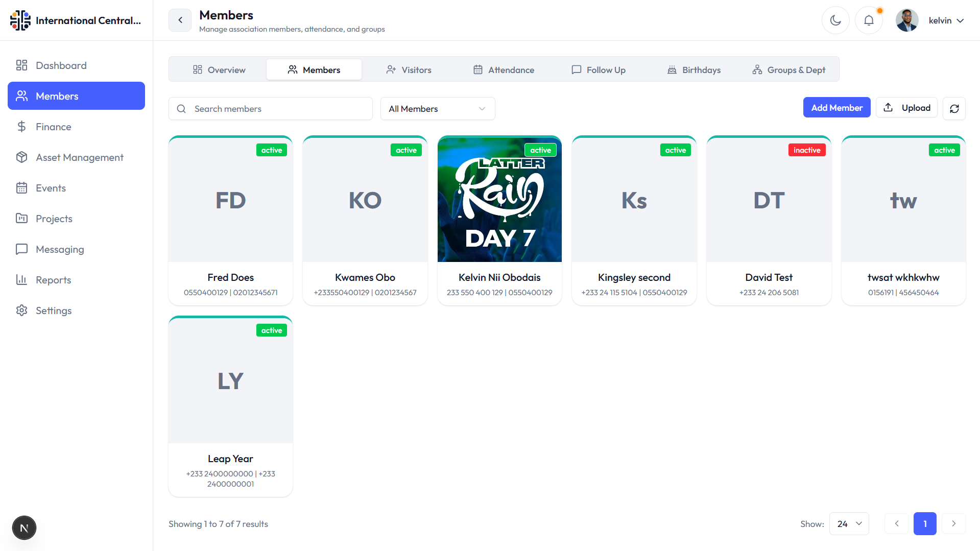This screenshot has width=980, height=551.
Task: Toggle dark mode with the moon icon
Action: (835, 20)
